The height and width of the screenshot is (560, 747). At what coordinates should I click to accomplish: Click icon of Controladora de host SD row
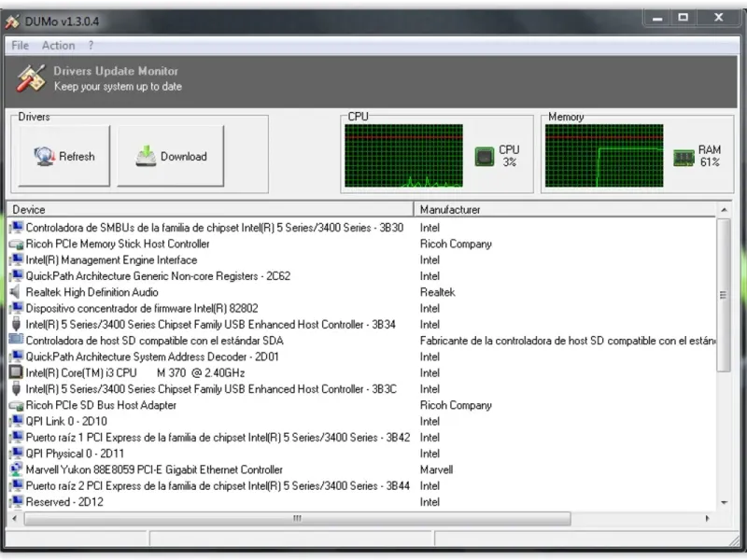tap(16, 340)
